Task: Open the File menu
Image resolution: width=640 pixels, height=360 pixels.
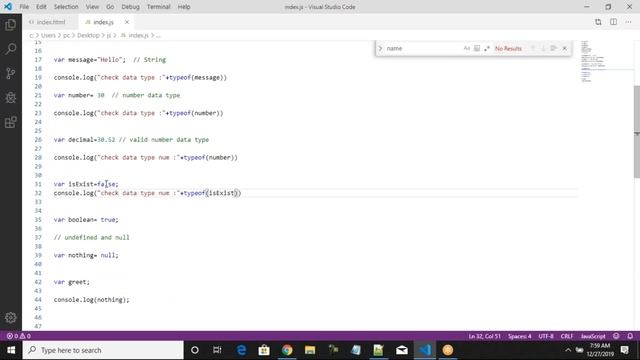Action: 24,7
